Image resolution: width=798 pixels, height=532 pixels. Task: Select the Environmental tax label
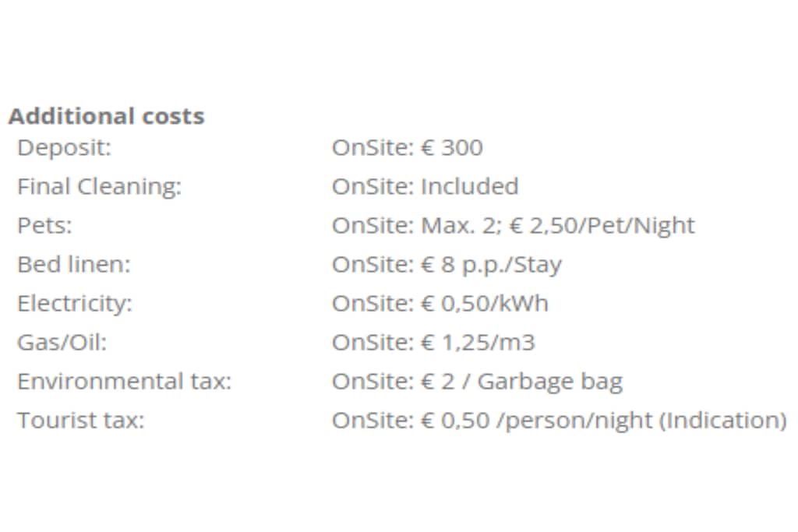tap(125, 382)
